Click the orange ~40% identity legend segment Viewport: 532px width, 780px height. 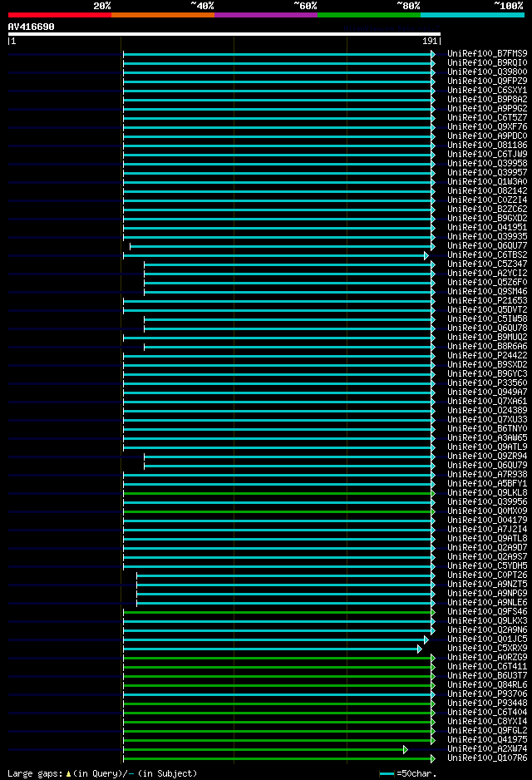point(163,15)
